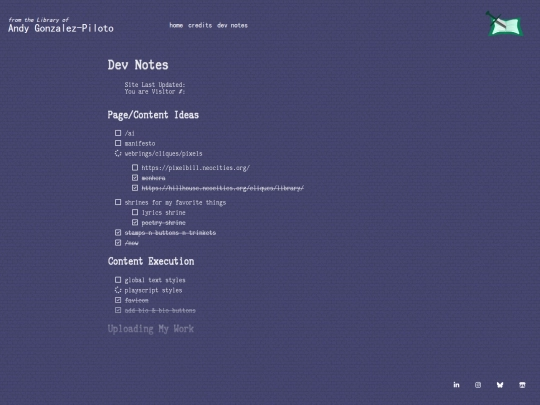Click the Site Last Updated line
The height and width of the screenshot is (405, 540).
tap(155, 84)
